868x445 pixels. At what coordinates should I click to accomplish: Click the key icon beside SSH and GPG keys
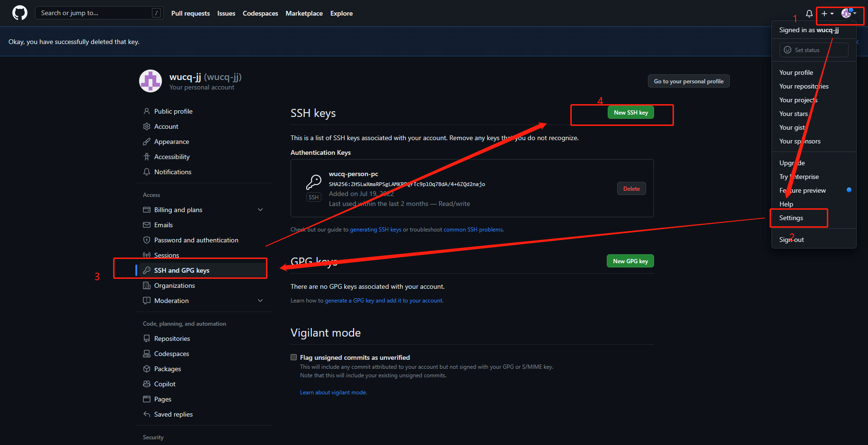147,270
